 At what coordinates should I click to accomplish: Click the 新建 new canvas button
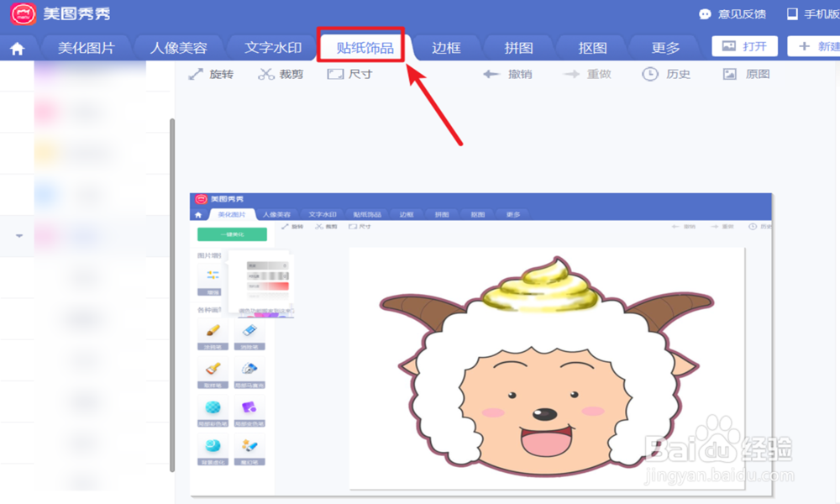click(814, 46)
